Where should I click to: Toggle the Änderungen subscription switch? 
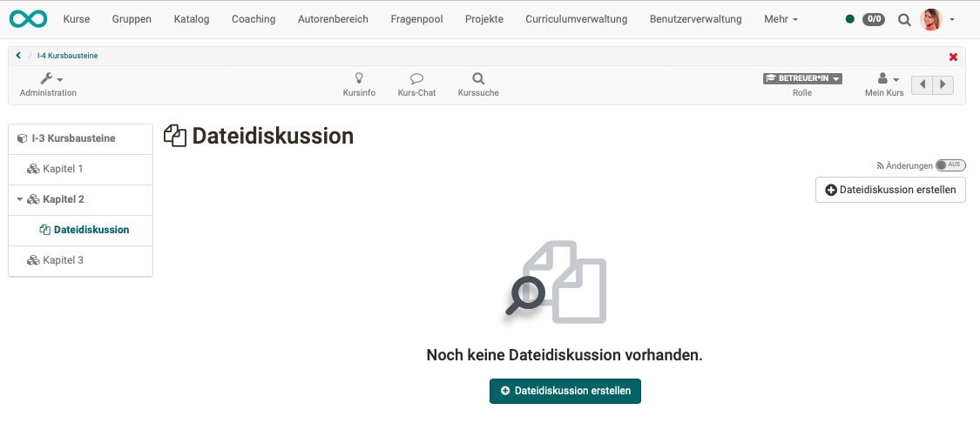coord(950,165)
